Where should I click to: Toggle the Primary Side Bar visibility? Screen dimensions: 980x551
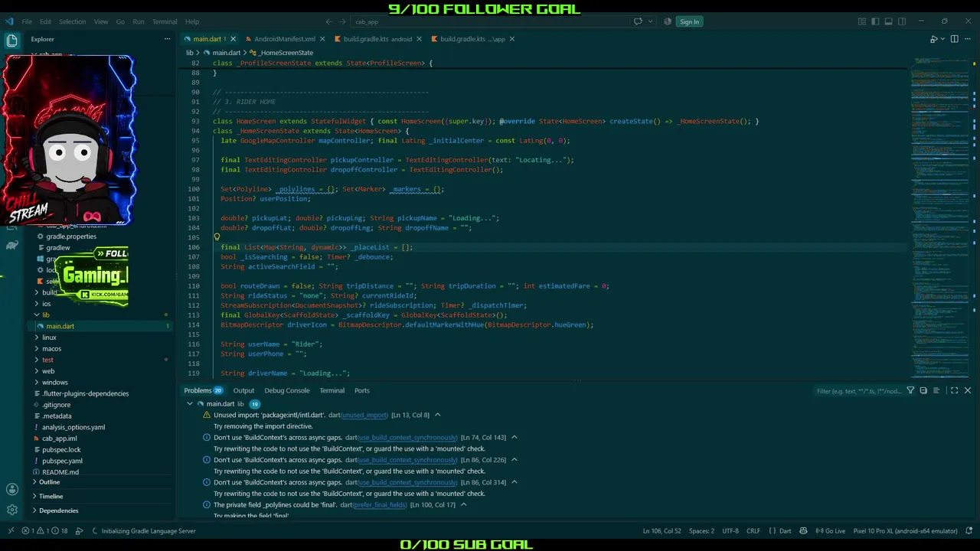coord(875,21)
